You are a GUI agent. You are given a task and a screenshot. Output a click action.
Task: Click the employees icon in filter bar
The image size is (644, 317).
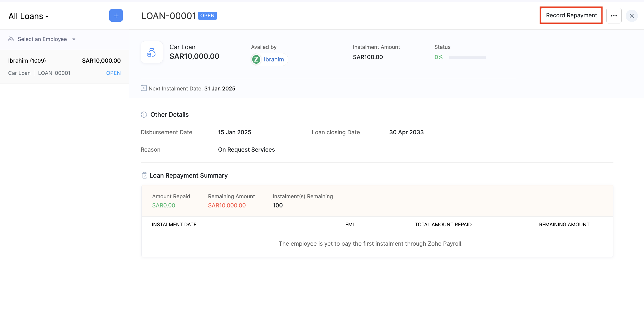[11, 39]
